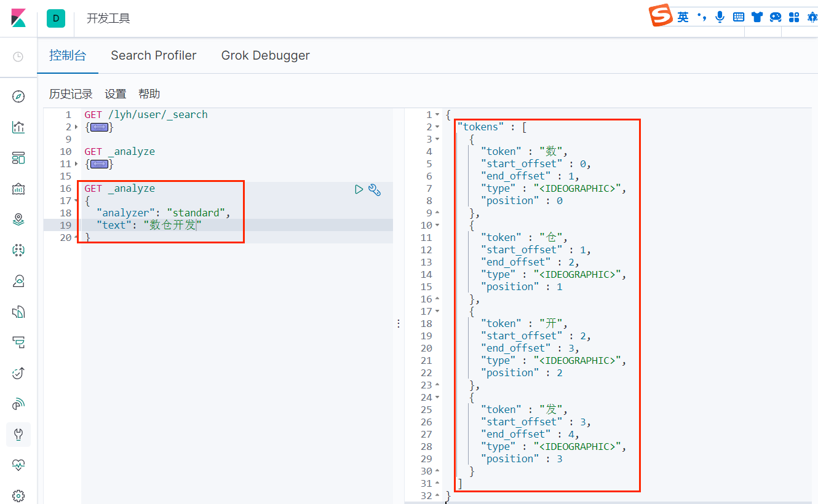This screenshot has width=818, height=504.
Task: Click the 开发工具 breadcrumb
Action: coord(108,18)
